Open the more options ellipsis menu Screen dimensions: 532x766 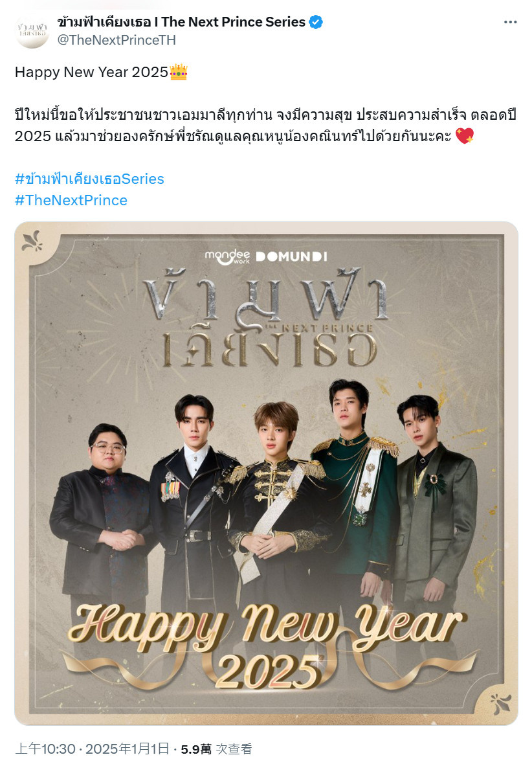pyautogui.click(x=510, y=22)
